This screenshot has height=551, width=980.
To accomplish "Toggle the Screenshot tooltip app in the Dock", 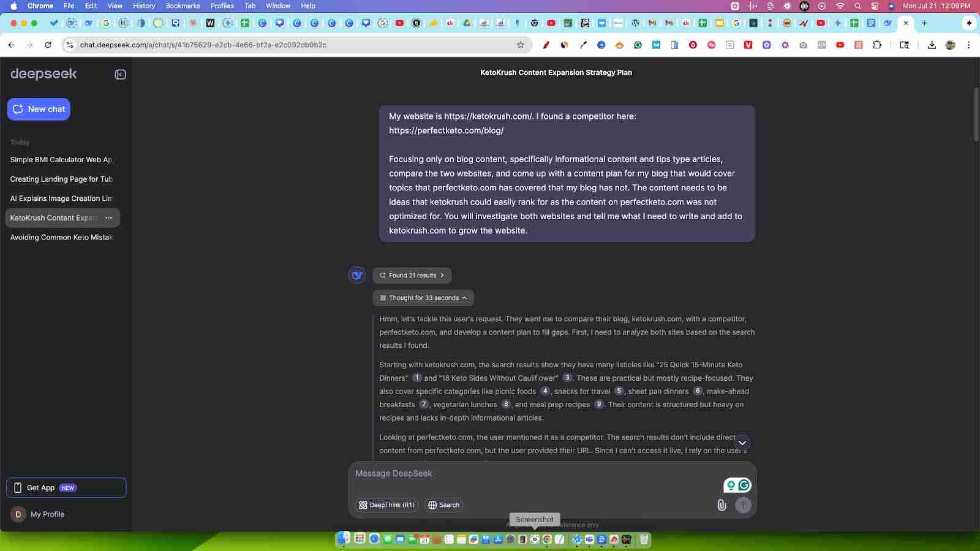I will click(534, 539).
